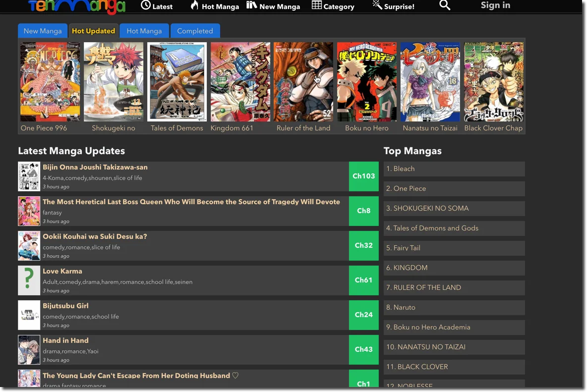Open chapter Ch43 green button
The width and height of the screenshot is (587, 392).
coord(363,349)
